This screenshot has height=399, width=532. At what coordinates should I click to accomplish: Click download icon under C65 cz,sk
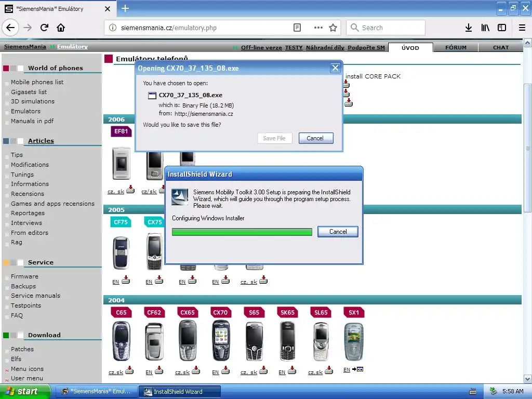click(x=129, y=370)
